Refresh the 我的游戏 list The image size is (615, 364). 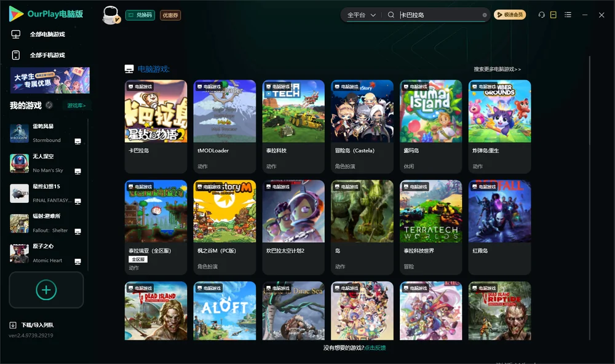(x=49, y=105)
